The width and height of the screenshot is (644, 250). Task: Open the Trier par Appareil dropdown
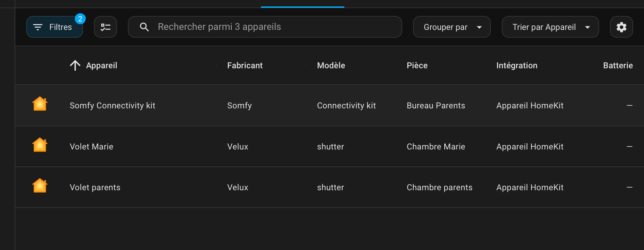[550, 27]
